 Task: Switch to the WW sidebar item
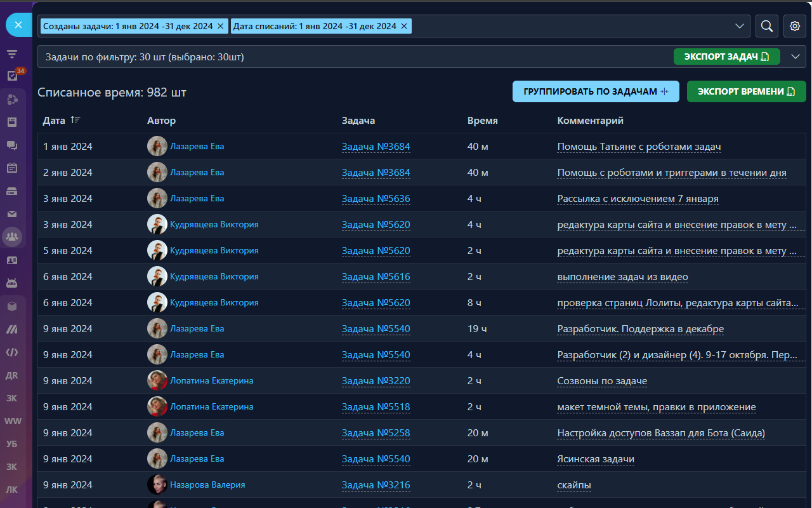click(x=12, y=421)
